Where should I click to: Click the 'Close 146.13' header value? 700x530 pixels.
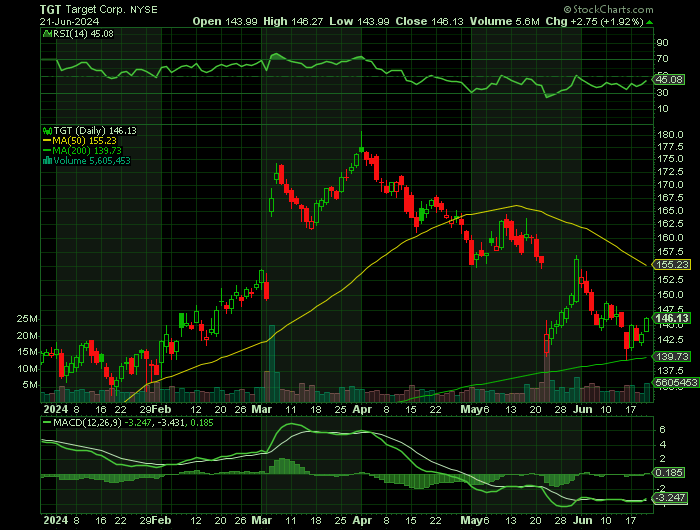coord(429,21)
